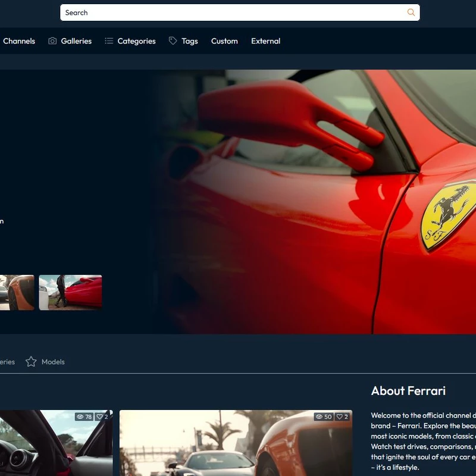476x476 pixels.
Task: Click the eye icon showing 78 views
Action: [x=80, y=417]
